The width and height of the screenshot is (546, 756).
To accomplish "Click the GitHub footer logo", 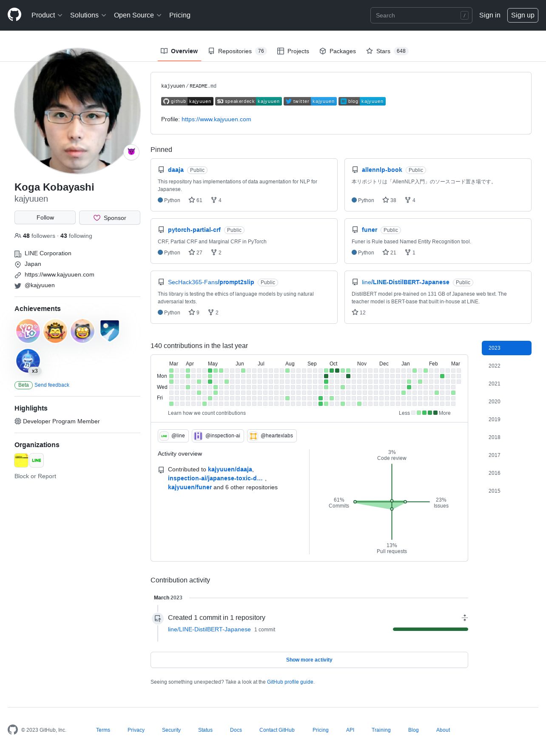I will (13, 730).
